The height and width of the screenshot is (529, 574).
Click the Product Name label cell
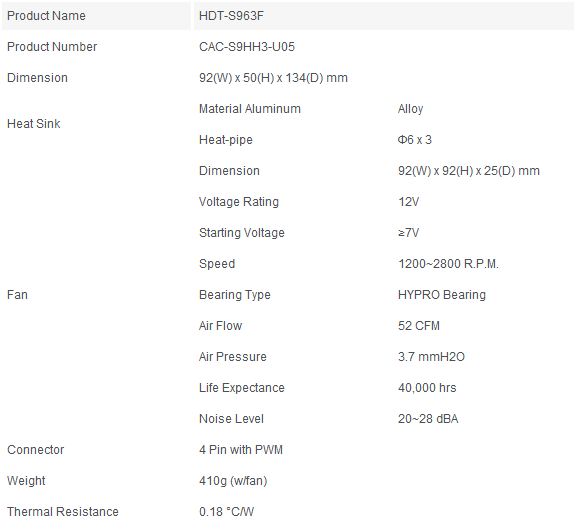pyautogui.click(x=96, y=16)
